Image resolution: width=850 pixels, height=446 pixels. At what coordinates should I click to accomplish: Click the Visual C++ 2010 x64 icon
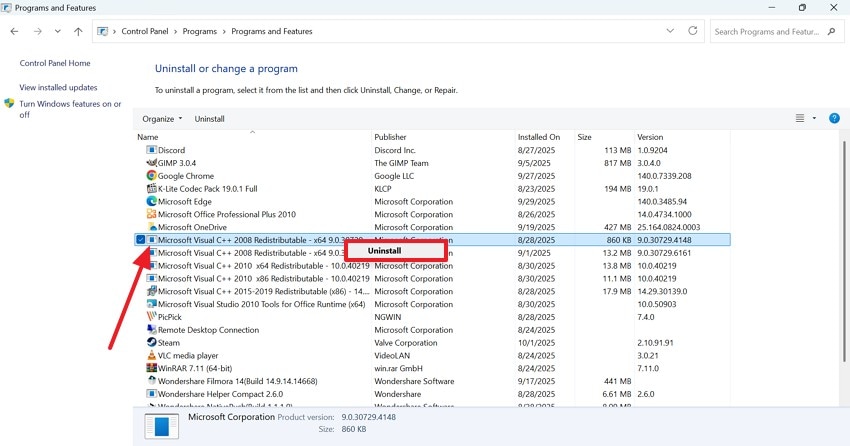pyautogui.click(x=152, y=266)
